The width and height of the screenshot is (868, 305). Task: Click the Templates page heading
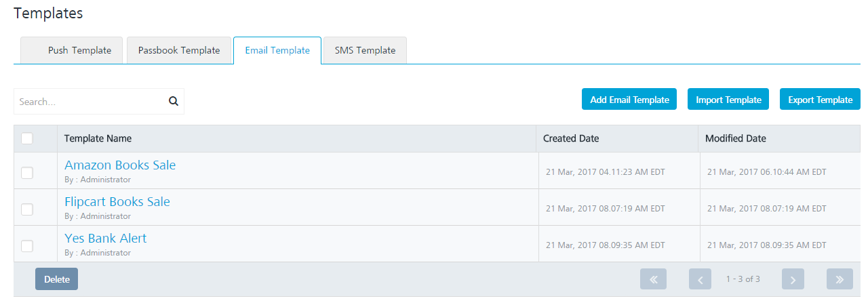click(48, 12)
